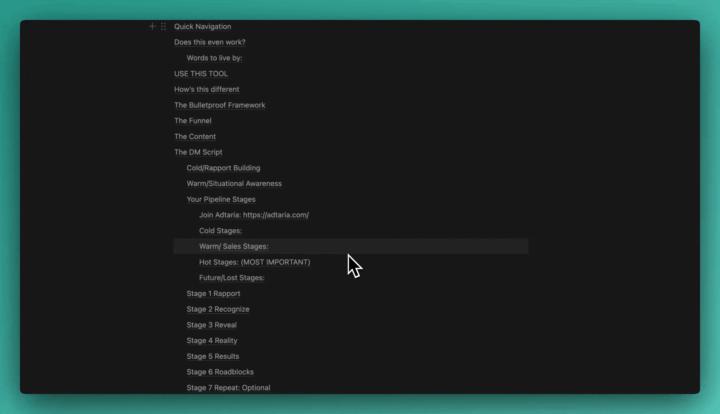Jump to 'Future/Lost Stages:'

point(232,278)
